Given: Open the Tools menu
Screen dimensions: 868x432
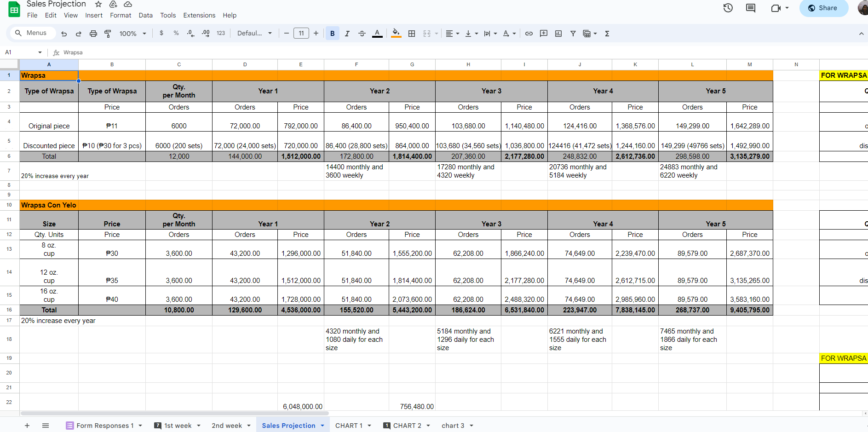Looking at the screenshot, I should pyautogui.click(x=168, y=15).
